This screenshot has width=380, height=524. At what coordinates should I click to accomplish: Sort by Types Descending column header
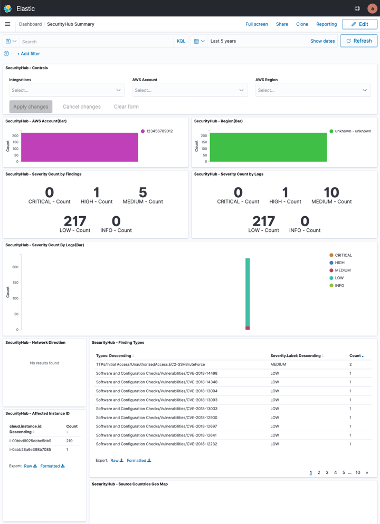pyautogui.click(x=115, y=356)
